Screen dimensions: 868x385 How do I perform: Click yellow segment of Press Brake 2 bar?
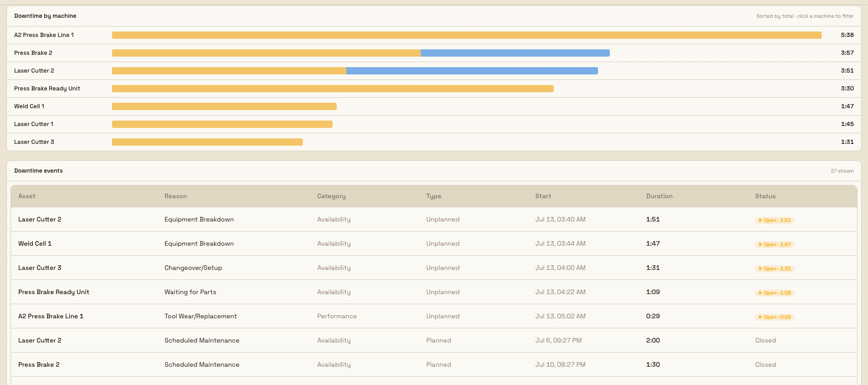click(266, 53)
